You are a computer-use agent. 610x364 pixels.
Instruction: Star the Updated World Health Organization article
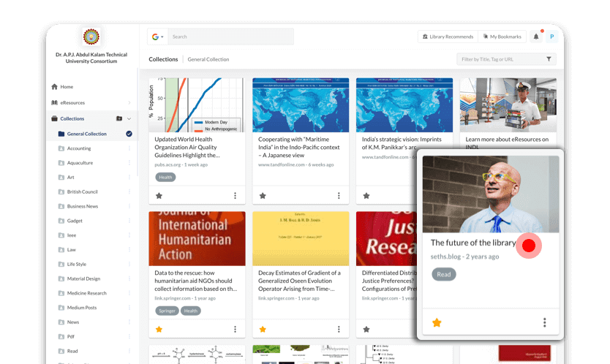(x=159, y=196)
